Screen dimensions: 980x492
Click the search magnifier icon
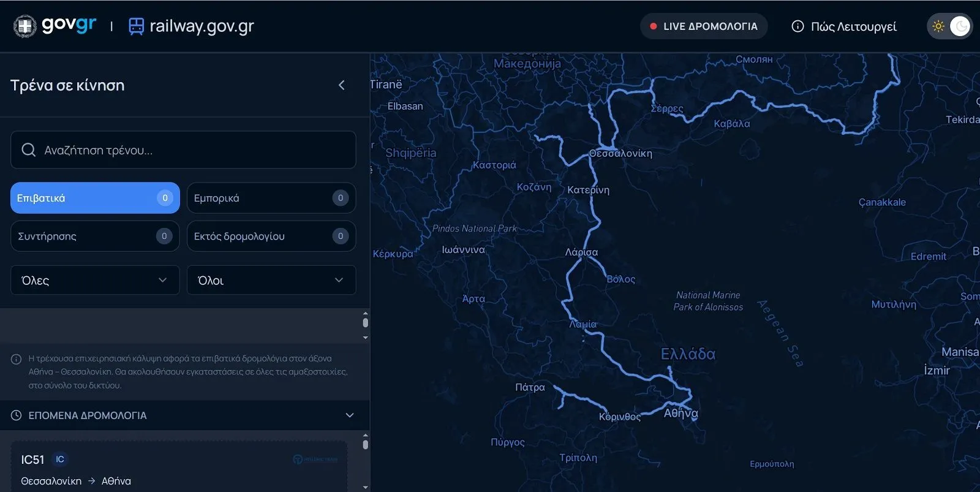click(28, 150)
